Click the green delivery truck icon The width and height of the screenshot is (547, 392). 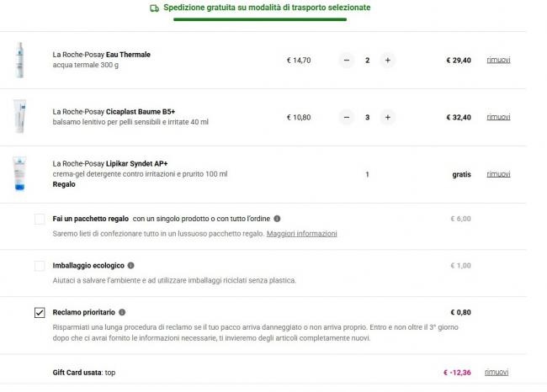pyautogui.click(x=154, y=8)
